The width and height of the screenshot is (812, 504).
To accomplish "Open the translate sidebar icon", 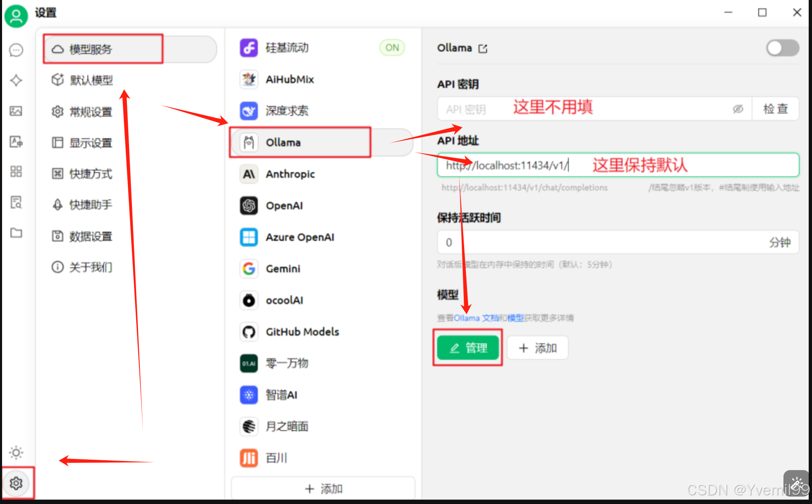I will (x=16, y=142).
